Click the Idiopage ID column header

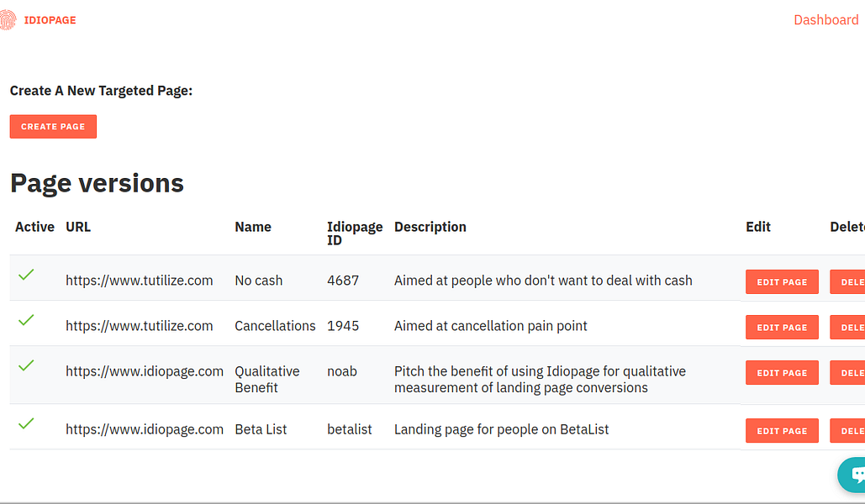355,234
